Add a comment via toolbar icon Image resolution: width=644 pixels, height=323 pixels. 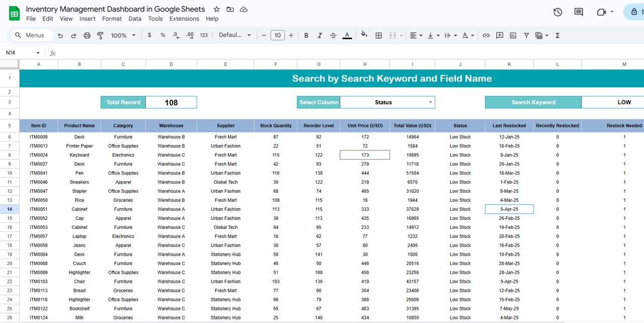(x=500, y=35)
